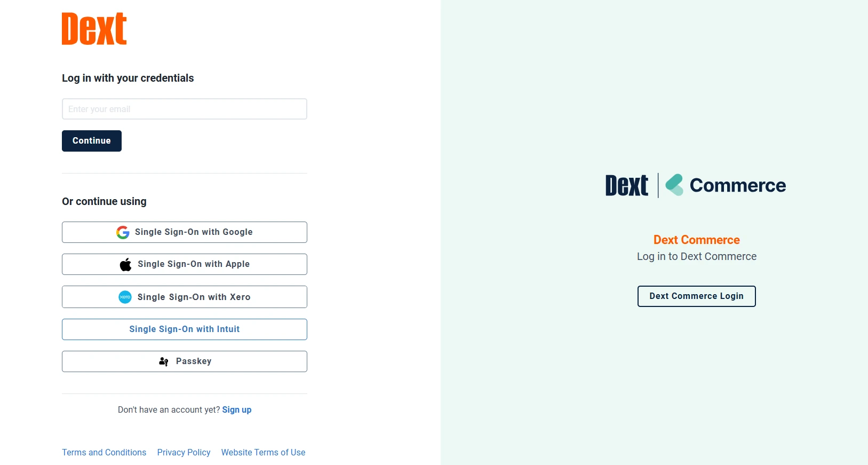
Task: Open the Dext Commerce Login button
Action: (x=696, y=296)
